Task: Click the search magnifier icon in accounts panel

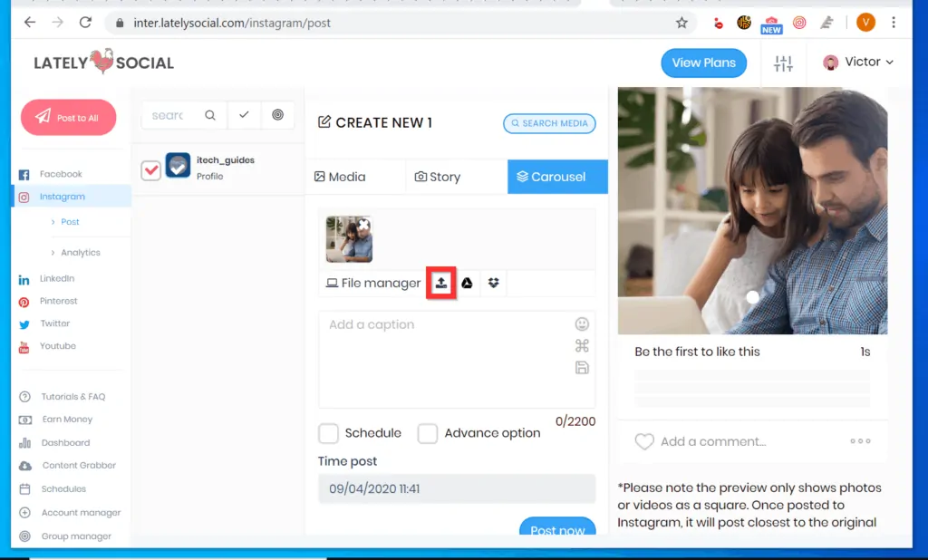Action: [x=210, y=115]
